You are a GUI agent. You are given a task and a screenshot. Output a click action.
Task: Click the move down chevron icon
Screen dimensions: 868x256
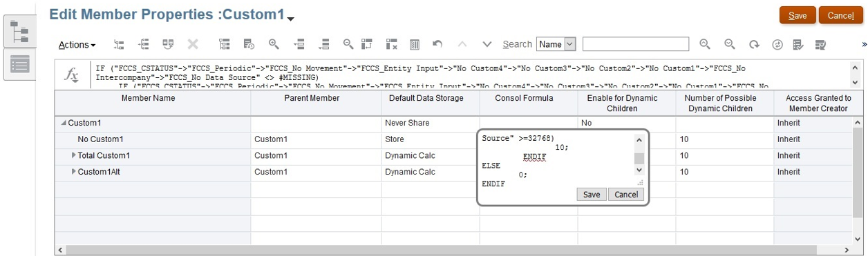487,44
